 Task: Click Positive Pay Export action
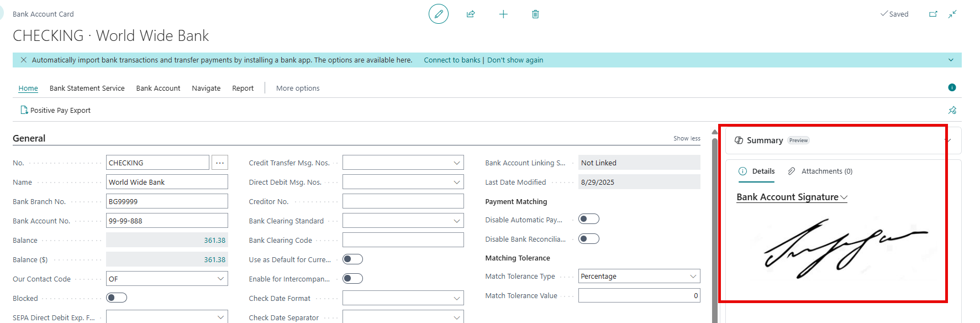click(x=55, y=110)
